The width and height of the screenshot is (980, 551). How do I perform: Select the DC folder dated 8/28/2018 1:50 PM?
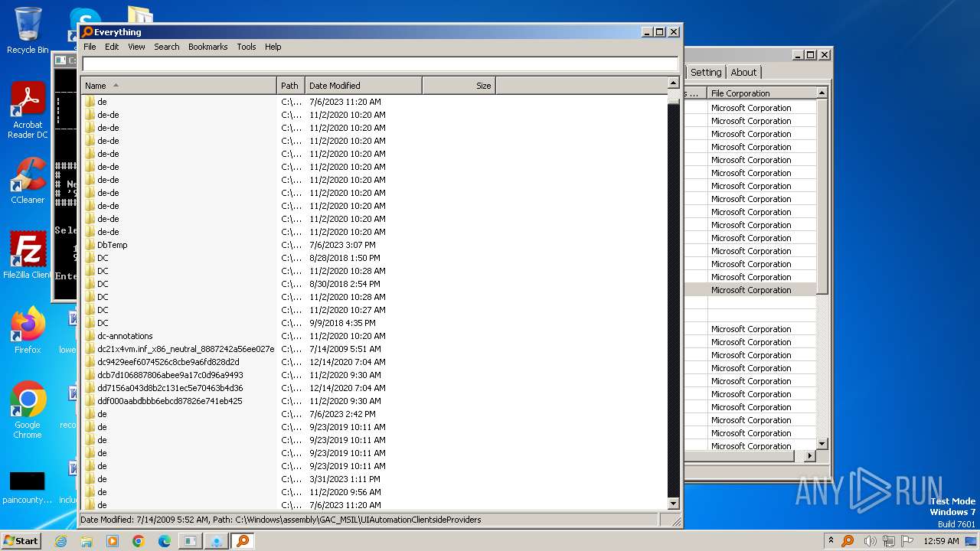[x=103, y=258]
